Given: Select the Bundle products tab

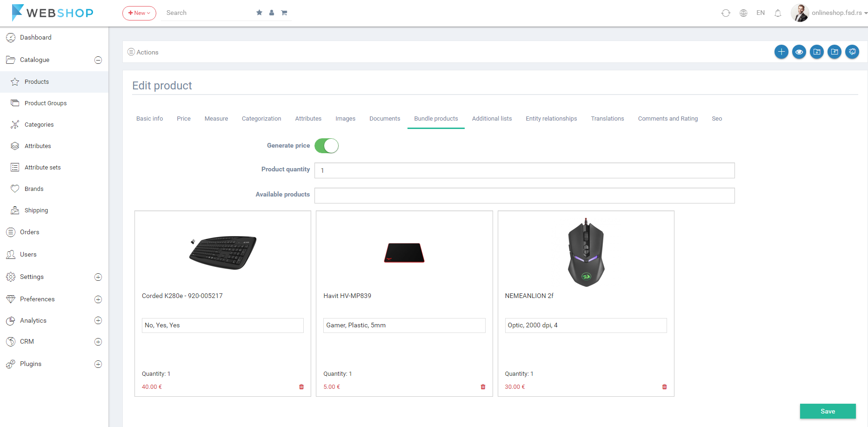Looking at the screenshot, I should pyautogui.click(x=436, y=119).
